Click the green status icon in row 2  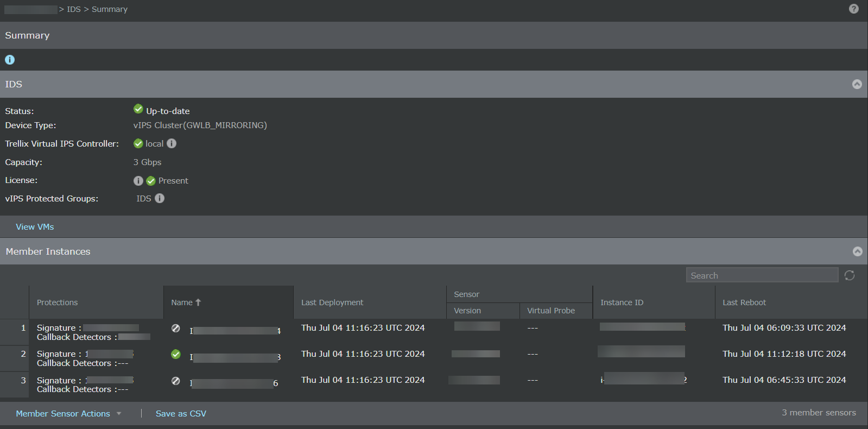[x=176, y=354]
